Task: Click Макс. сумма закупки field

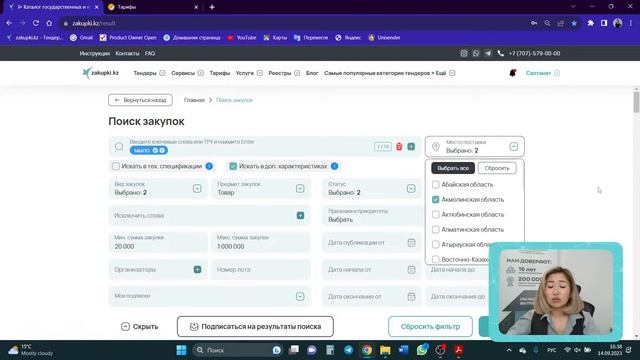Action: tap(261, 242)
